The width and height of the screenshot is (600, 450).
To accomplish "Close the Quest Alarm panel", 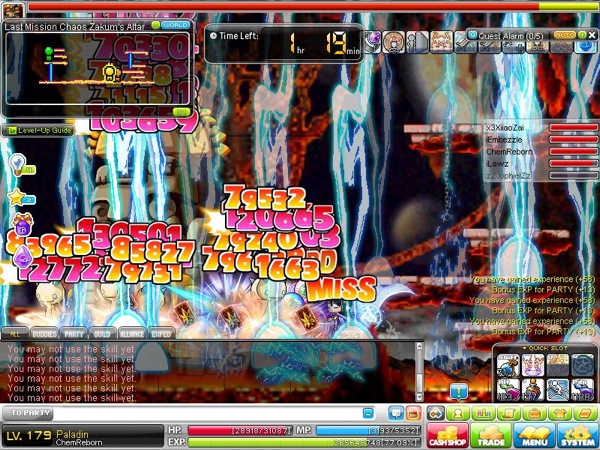I will click(592, 35).
